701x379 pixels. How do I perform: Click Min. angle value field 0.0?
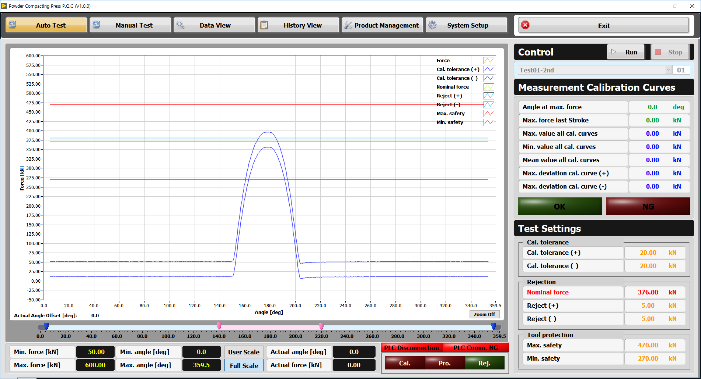point(202,352)
